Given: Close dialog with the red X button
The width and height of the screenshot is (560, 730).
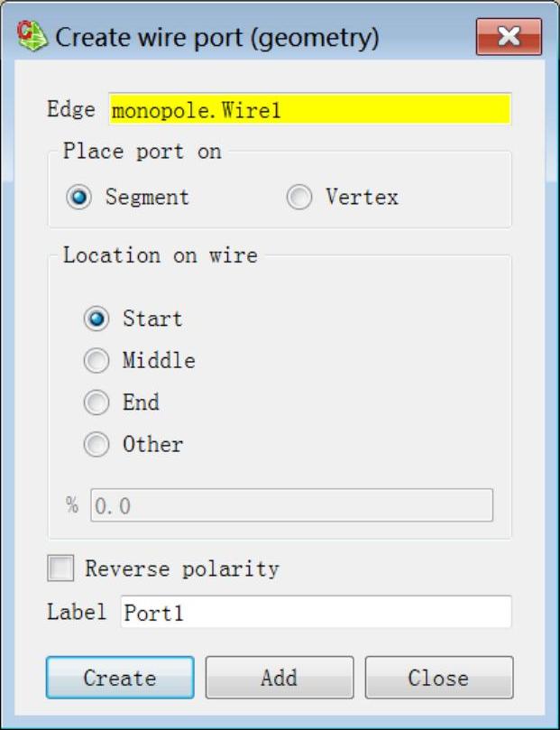Looking at the screenshot, I should coord(509,37).
